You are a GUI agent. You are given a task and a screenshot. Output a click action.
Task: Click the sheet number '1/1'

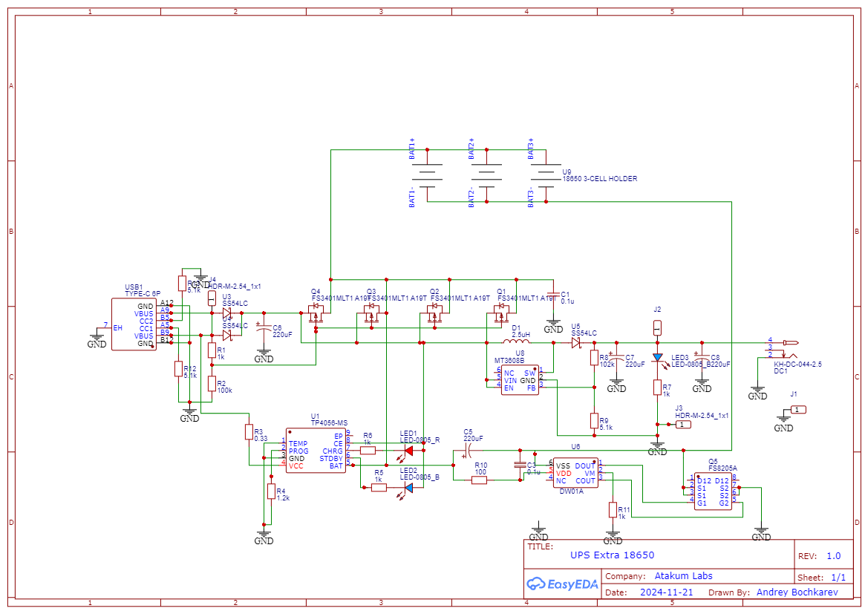pos(838,578)
